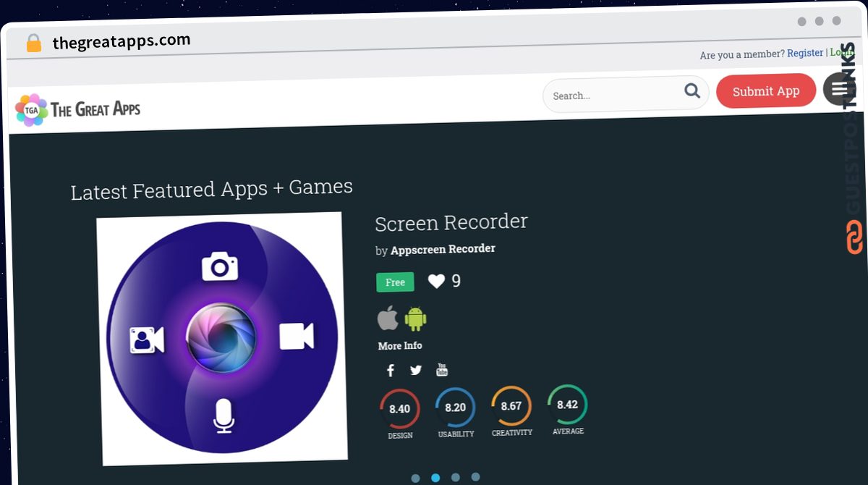Click the like count number 9
868x485 pixels.
pos(456,281)
